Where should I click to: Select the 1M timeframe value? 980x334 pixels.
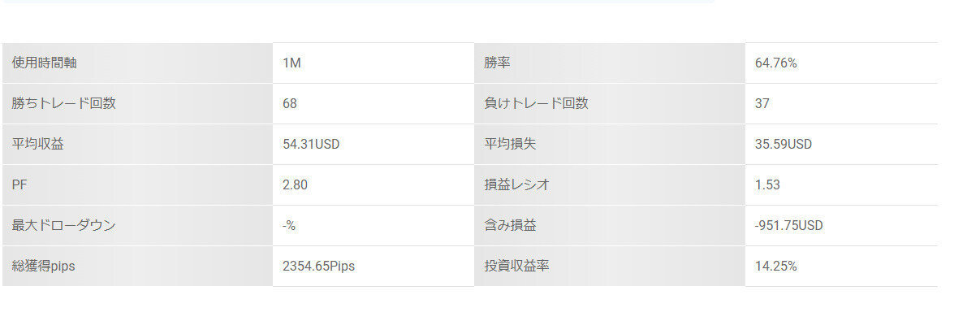click(291, 63)
